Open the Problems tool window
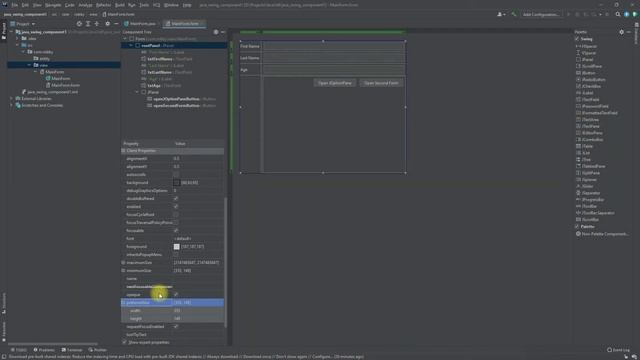 coord(44,350)
